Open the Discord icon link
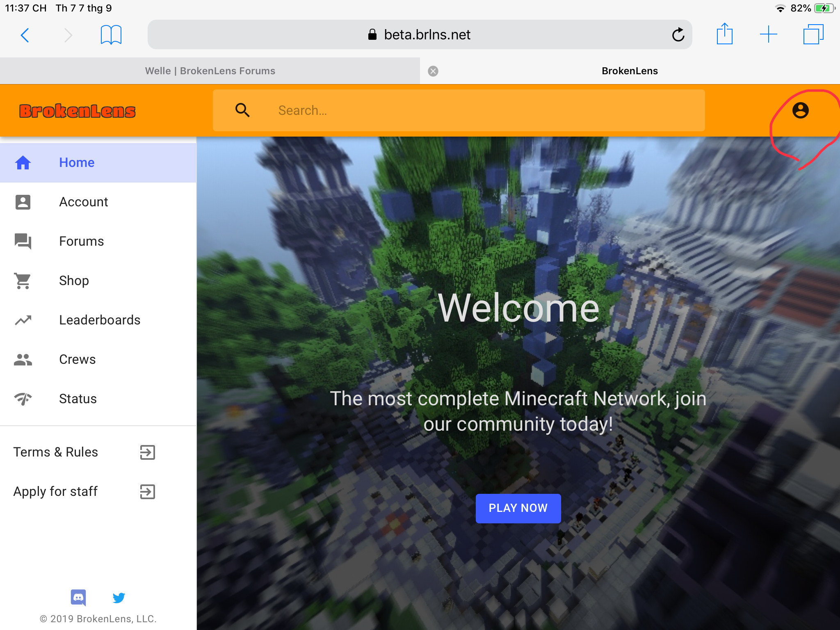This screenshot has height=630, width=840. [78, 598]
